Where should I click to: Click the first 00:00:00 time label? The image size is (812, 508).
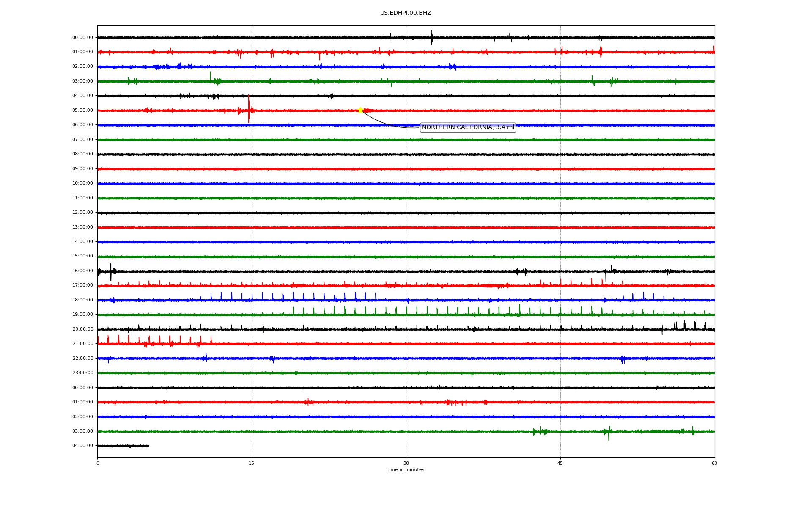[82, 38]
